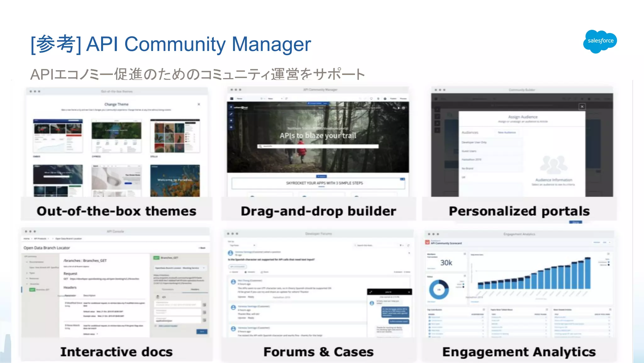Click the green GET badge beside Branches_GET in the right panel
Viewport: 644px width, 363px height.
click(x=156, y=258)
